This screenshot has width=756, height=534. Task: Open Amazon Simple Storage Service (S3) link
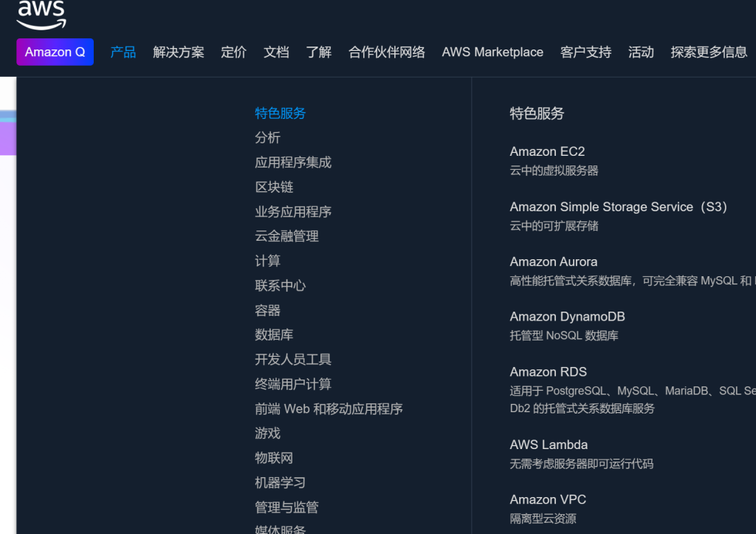coord(619,207)
